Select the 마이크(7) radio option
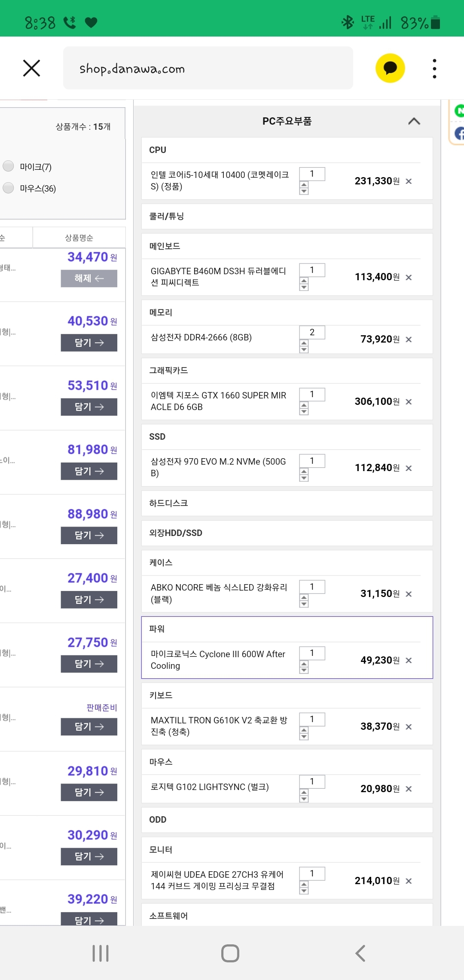Viewport: 464px width, 980px height. pyautogui.click(x=9, y=166)
